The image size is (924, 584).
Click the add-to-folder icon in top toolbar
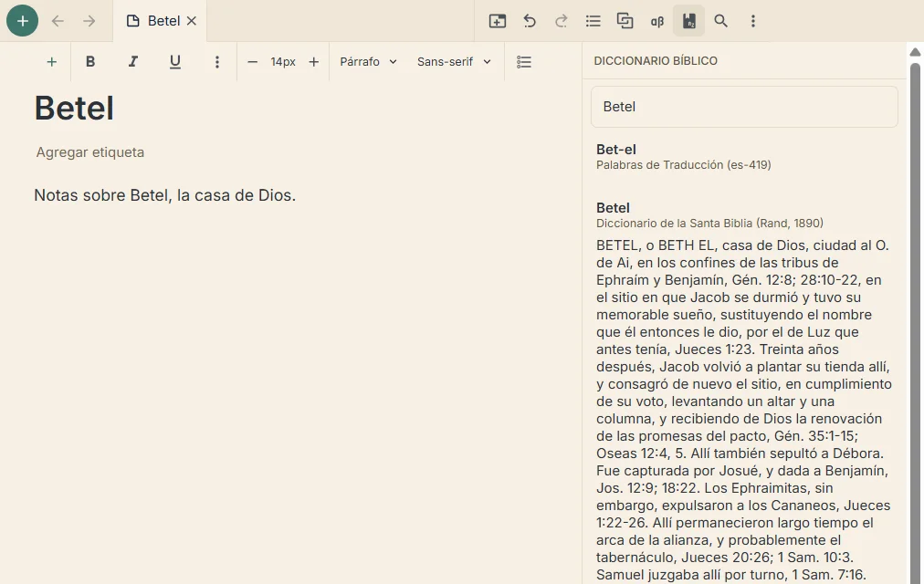pyautogui.click(x=498, y=21)
